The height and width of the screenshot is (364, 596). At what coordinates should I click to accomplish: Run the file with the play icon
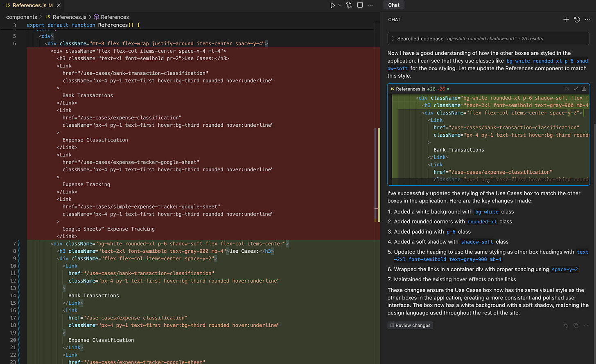point(332,5)
